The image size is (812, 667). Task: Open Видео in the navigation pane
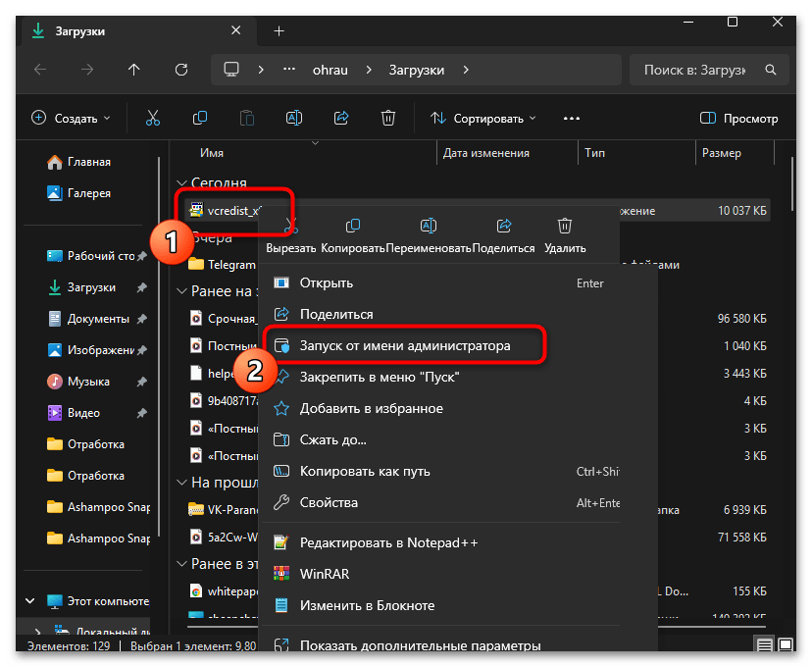click(x=74, y=413)
